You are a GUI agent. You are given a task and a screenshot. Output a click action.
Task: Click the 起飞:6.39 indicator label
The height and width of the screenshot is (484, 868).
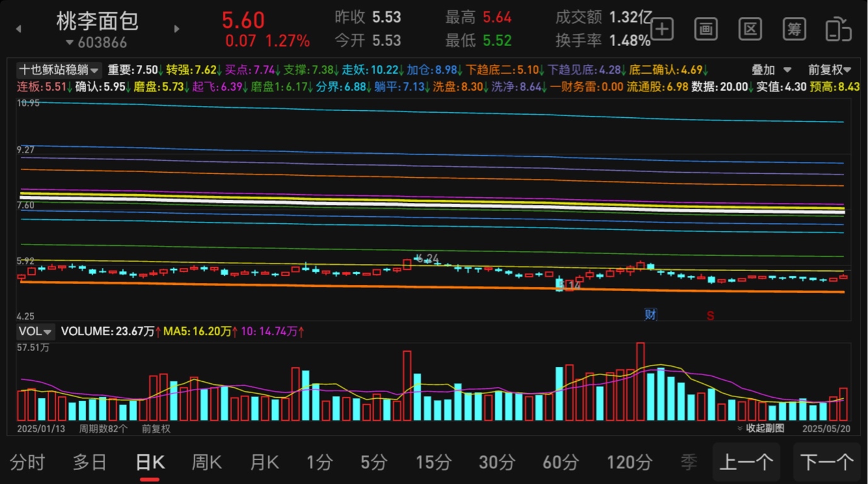[x=219, y=87]
